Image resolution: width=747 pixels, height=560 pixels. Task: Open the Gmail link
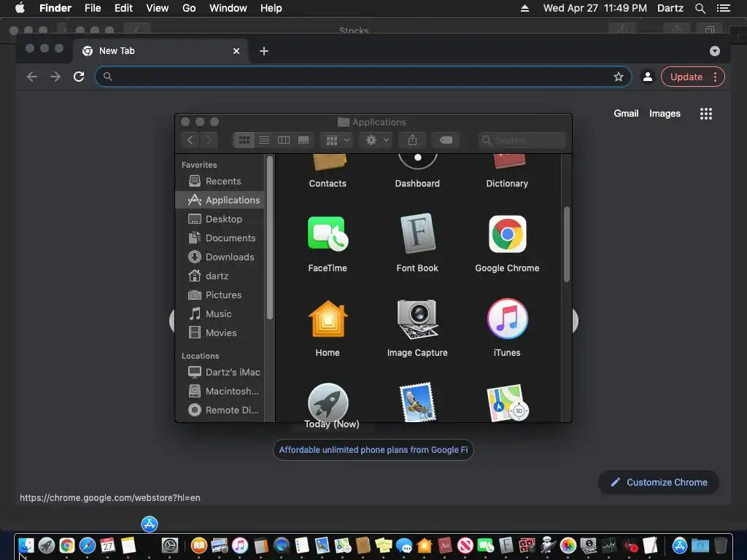coord(626,113)
